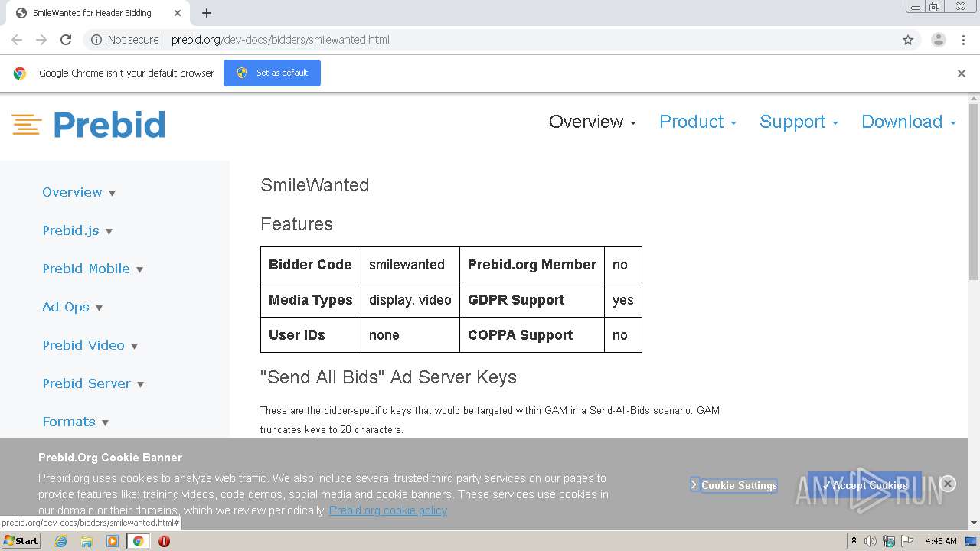Close the cookie banner with the X icon

948,484
